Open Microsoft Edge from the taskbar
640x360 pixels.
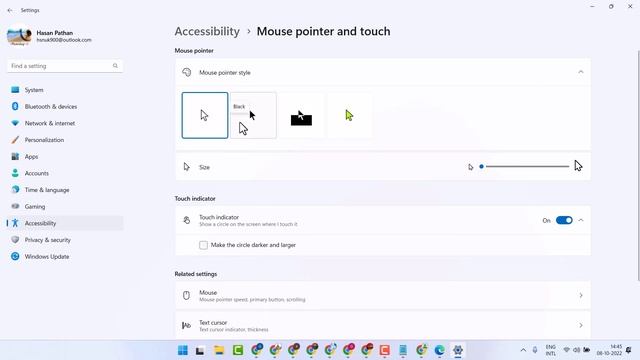pyautogui.click(x=440, y=350)
